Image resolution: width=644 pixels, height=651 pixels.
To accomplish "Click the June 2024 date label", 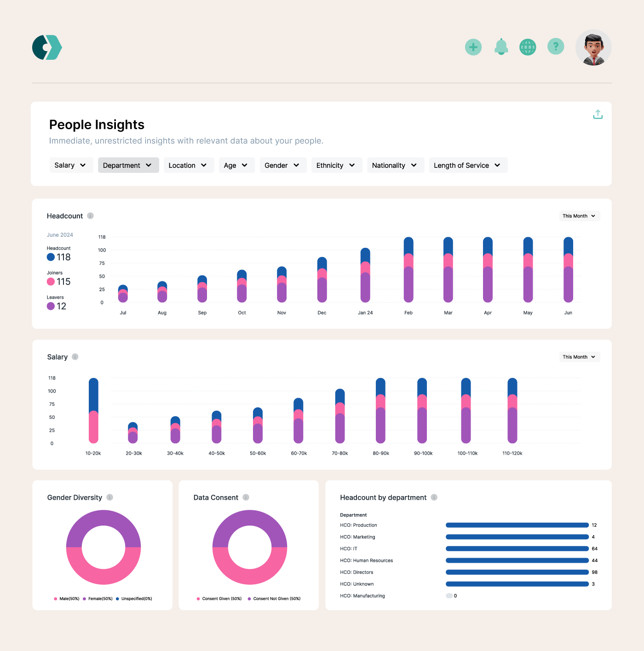I will [60, 235].
